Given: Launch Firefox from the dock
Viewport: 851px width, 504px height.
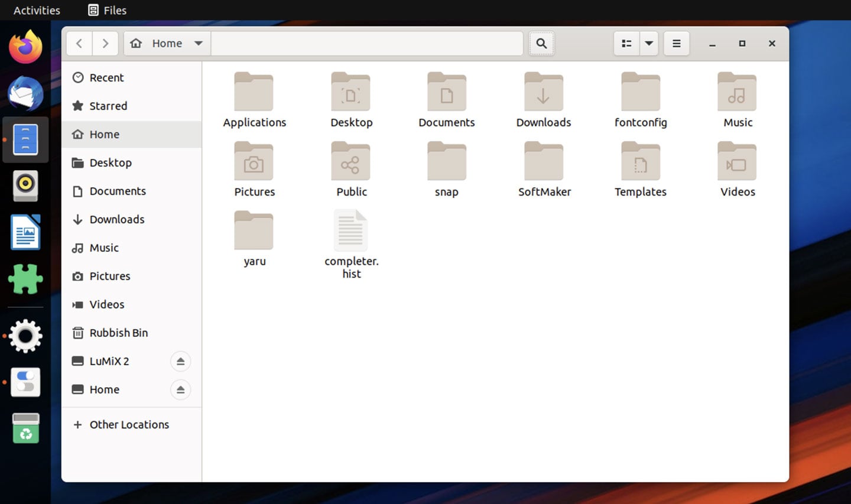Looking at the screenshot, I should pos(25,47).
